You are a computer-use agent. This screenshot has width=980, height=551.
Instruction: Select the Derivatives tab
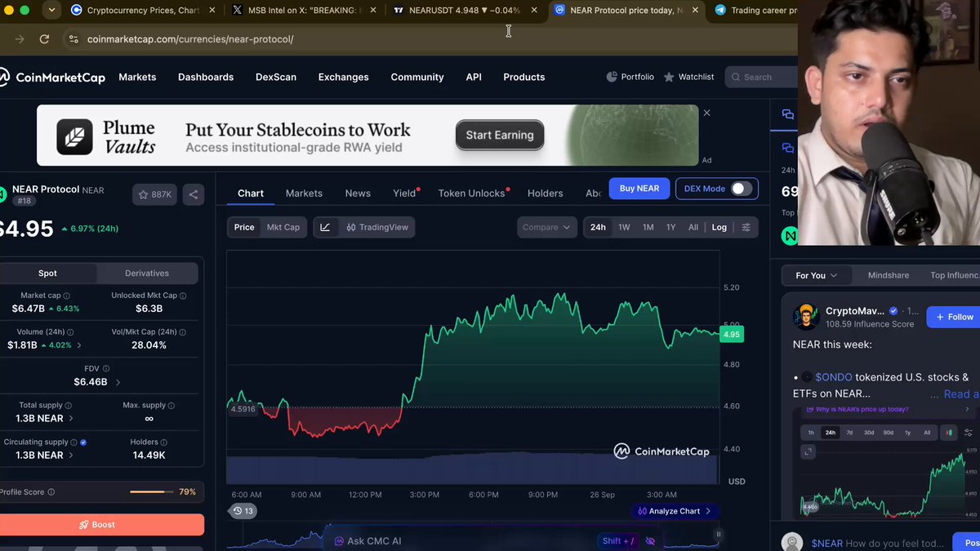147,273
